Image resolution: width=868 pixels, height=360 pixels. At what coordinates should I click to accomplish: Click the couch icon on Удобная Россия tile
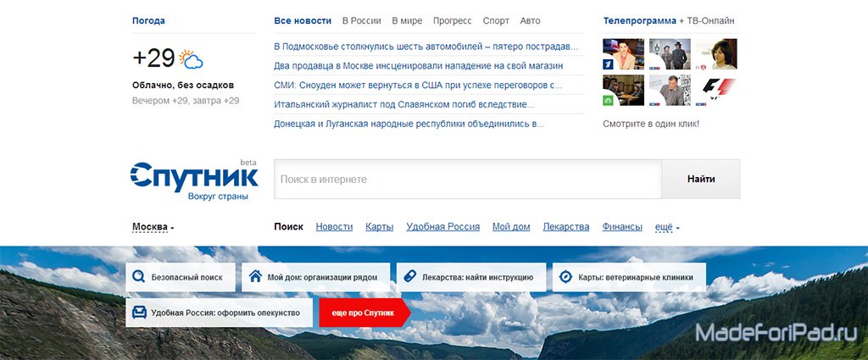click(x=139, y=313)
